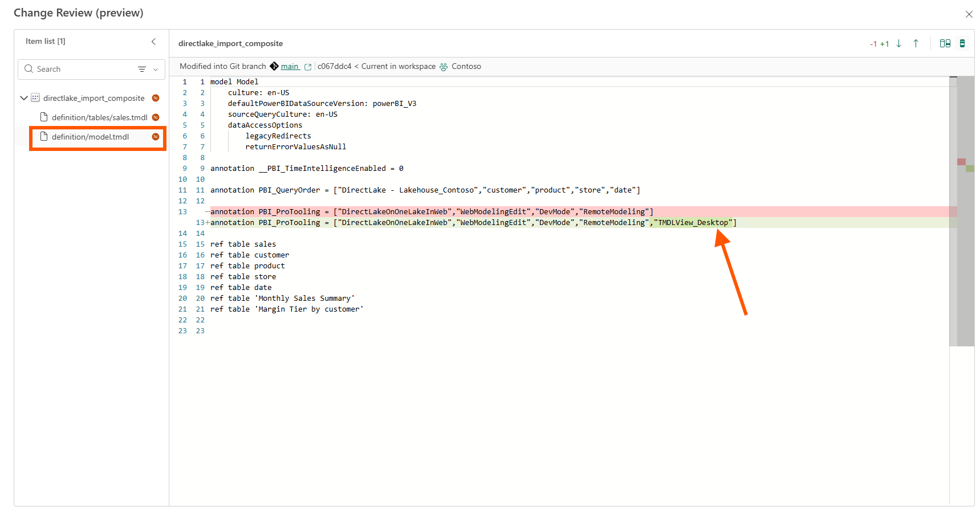980x519 pixels.
Task: Switch to inline diff view
Action: click(962, 43)
